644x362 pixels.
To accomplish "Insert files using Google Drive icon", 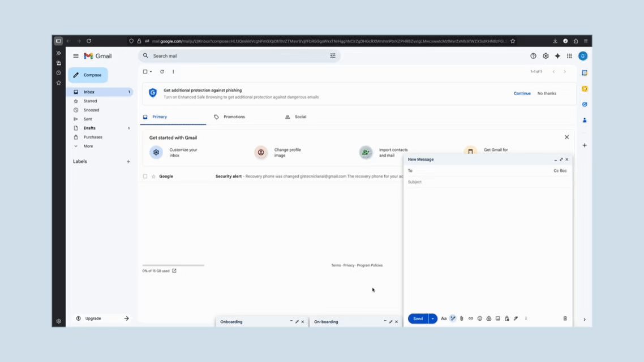I will point(488,318).
